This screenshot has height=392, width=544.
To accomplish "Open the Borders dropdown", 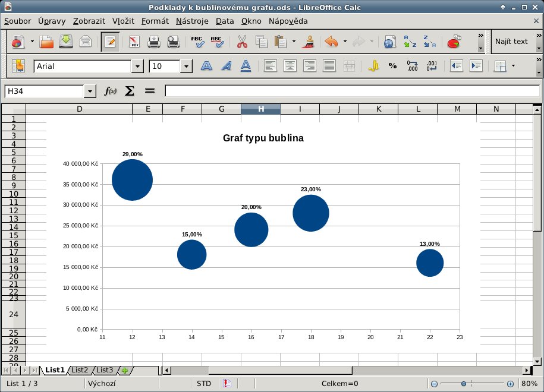I will (513, 65).
